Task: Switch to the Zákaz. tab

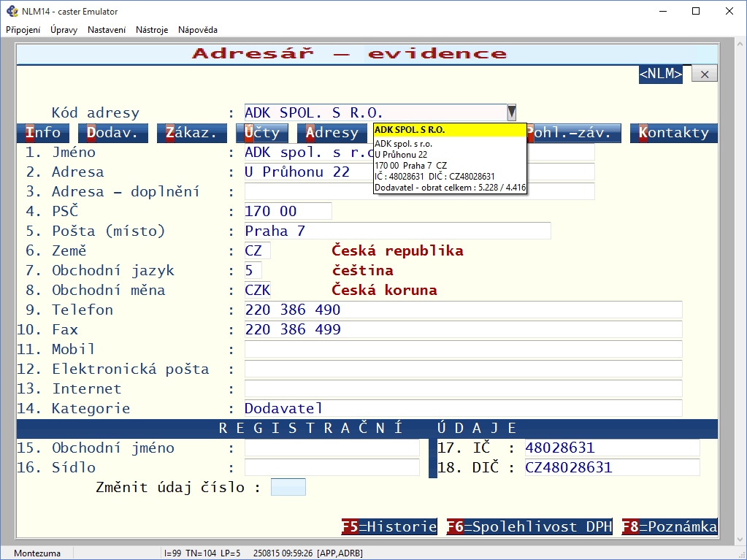Action: (x=192, y=133)
